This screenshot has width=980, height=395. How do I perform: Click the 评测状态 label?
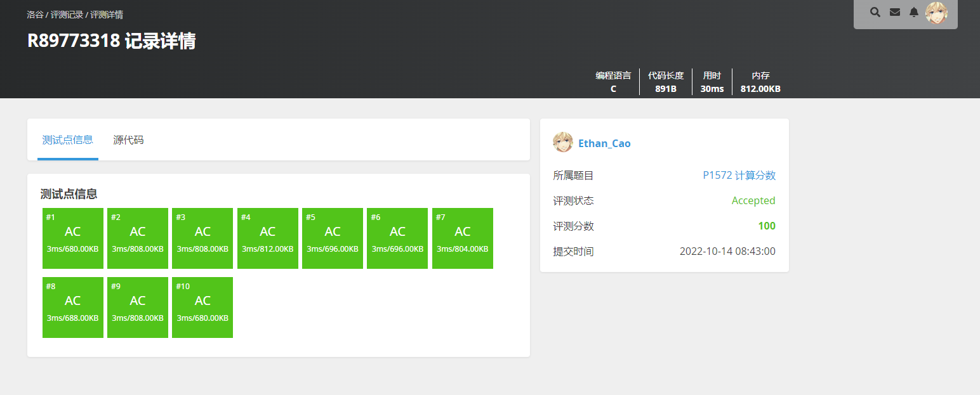[x=574, y=201]
